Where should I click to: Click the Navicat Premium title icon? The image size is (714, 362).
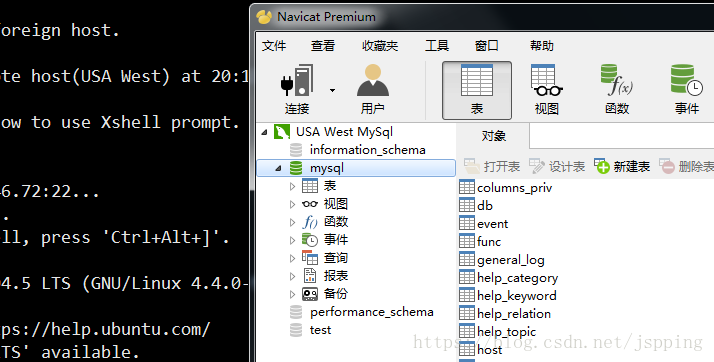[x=264, y=17]
